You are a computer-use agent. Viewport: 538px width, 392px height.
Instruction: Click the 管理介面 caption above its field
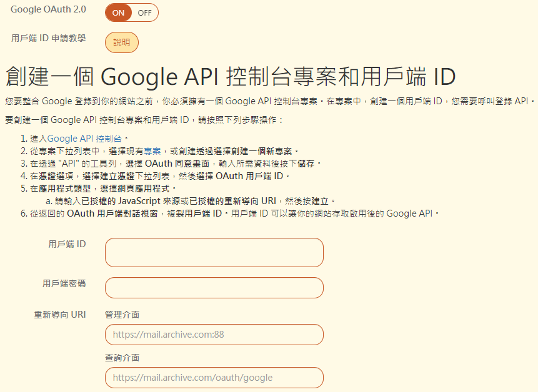click(x=122, y=315)
